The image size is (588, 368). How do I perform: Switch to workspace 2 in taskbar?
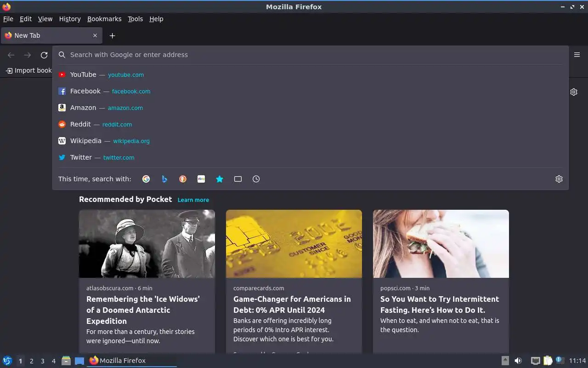coord(31,361)
